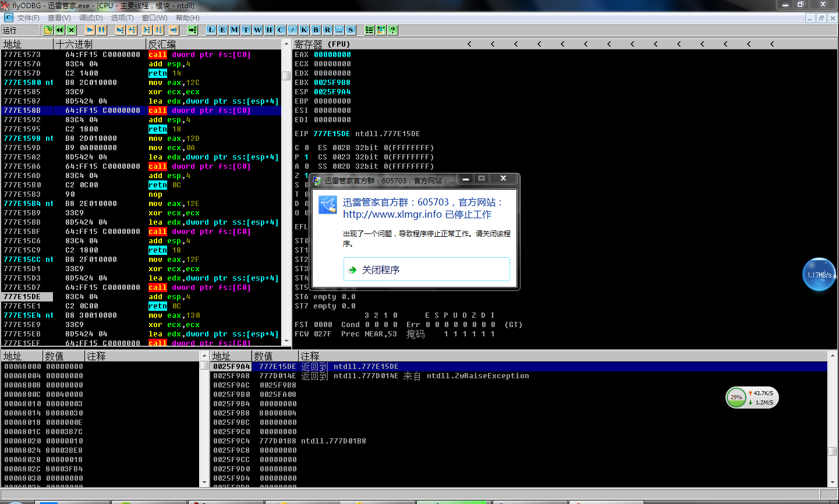Click the dump pane scroll-down arrow
839x504 pixels.
(x=204, y=482)
